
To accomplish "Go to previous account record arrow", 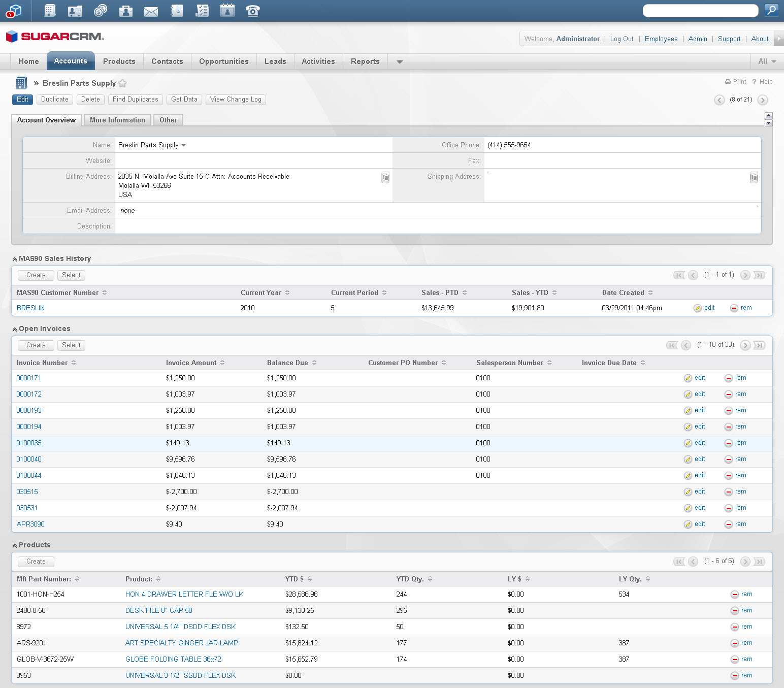I will click(720, 100).
